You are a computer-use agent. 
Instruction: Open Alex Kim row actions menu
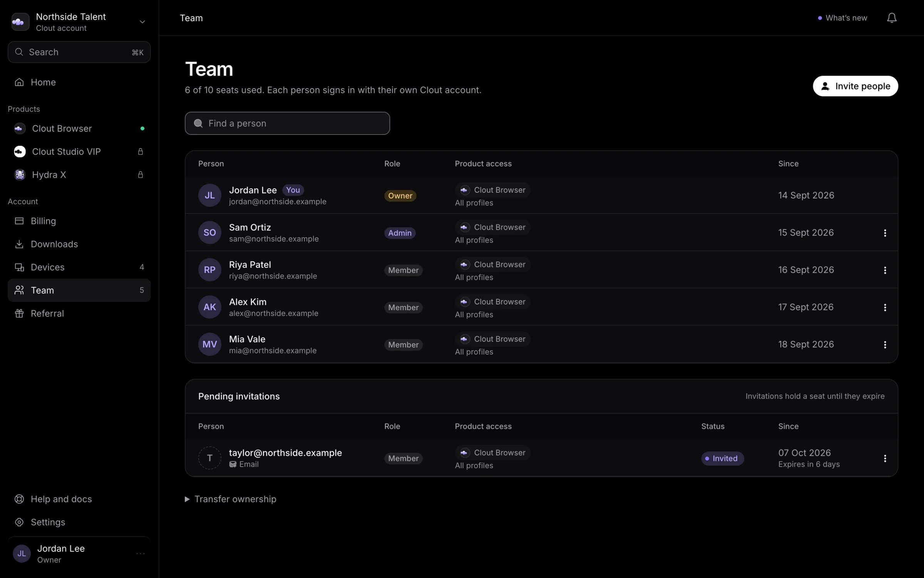tap(885, 307)
